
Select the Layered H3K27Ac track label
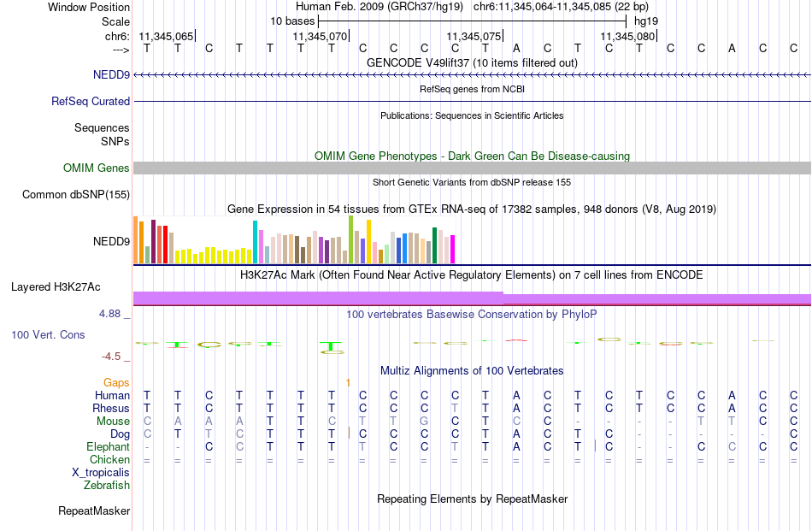click(x=56, y=287)
